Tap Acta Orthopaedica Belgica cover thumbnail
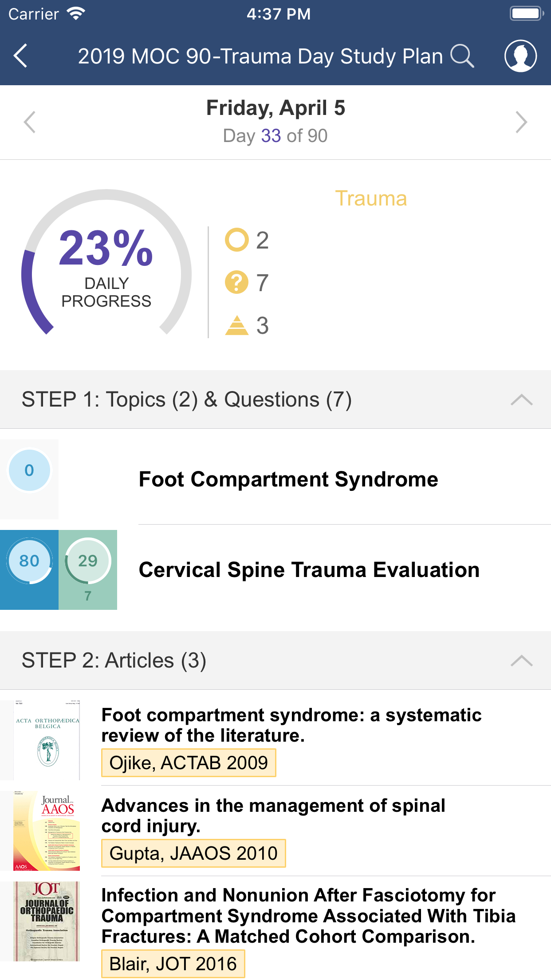The height and width of the screenshot is (980, 551). pyautogui.click(x=47, y=740)
